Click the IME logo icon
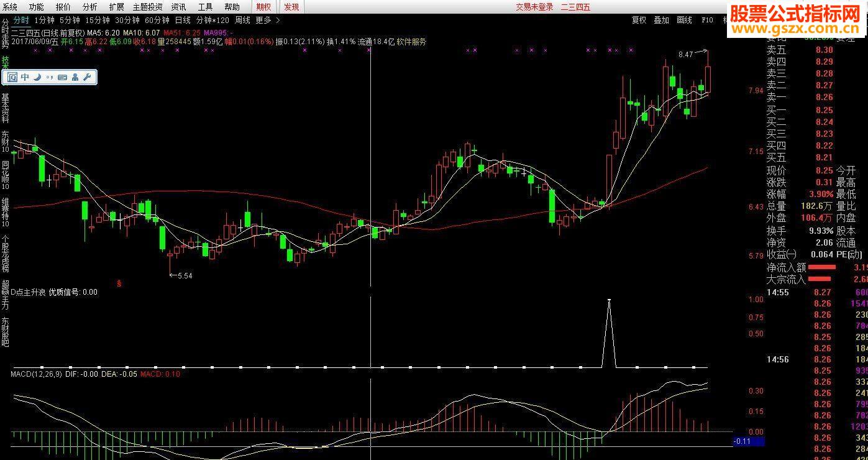The image size is (868, 460). pyautogui.click(x=12, y=77)
